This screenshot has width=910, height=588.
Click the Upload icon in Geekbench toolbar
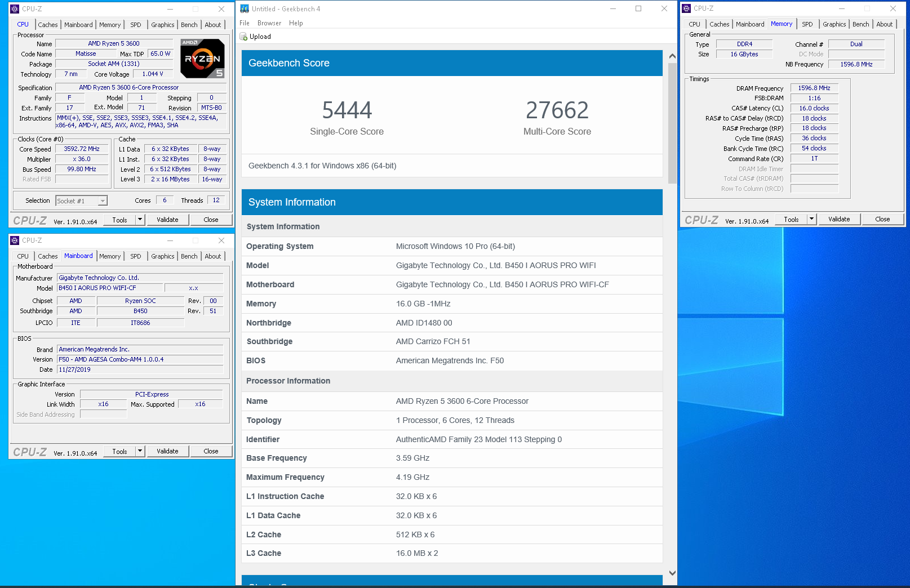click(x=243, y=37)
